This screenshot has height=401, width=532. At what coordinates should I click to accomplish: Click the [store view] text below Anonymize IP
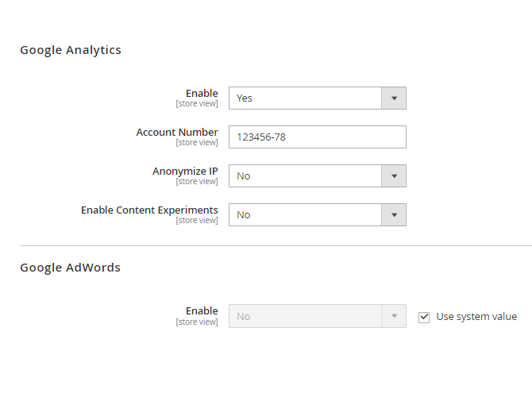[x=197, y=182]
